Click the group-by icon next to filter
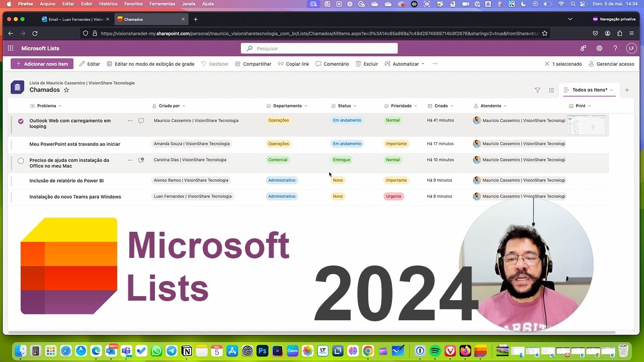This screenshot has width=644, height=362. [551, 90]
